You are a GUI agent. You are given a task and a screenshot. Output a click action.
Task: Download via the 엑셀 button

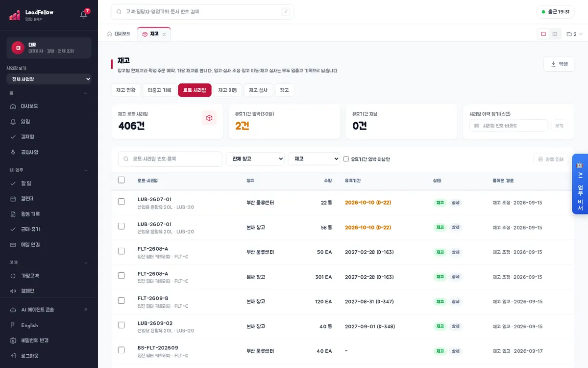click(559, 64)
